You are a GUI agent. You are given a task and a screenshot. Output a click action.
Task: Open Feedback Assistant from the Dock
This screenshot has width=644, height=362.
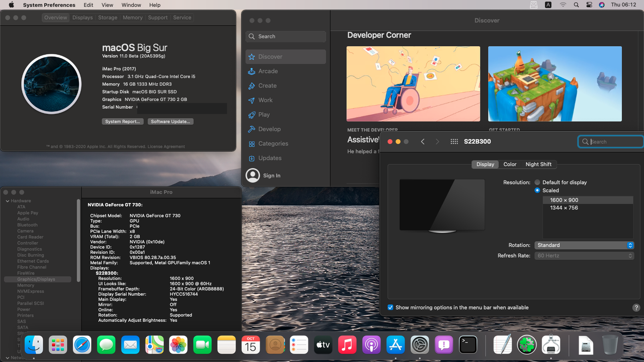pyautogui.click(x=444, y=345)
